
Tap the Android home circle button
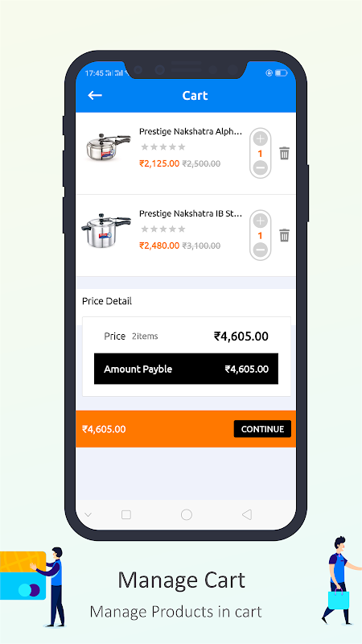click(x=187, y=514)
